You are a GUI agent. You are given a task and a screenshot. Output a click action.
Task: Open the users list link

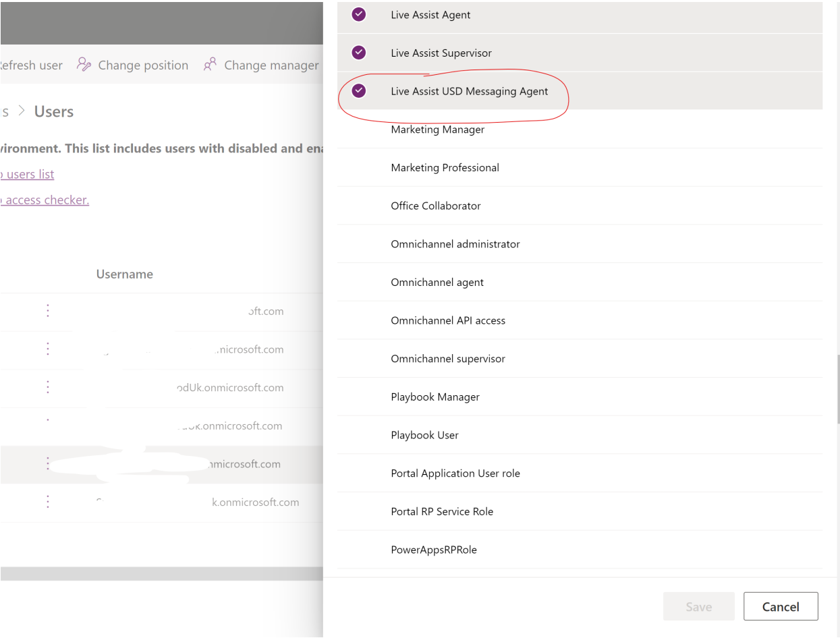pyautogui.click(x=27, y=174)
